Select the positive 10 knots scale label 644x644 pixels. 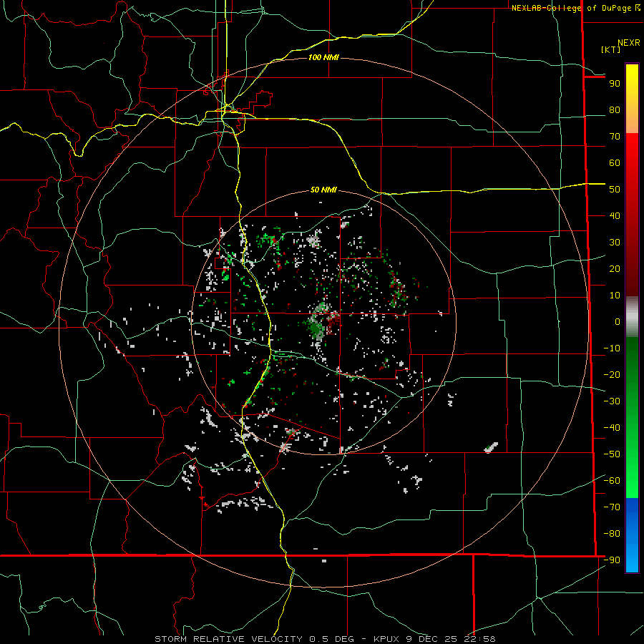click(x=615, y=296)
